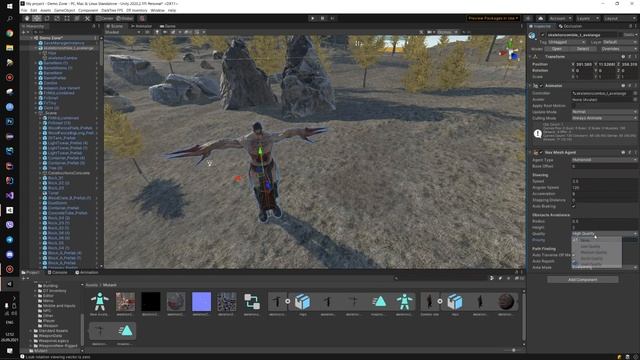Select the blue normal map texture thumbnail
Screen dimensions: 640x360
click(201, 302)
